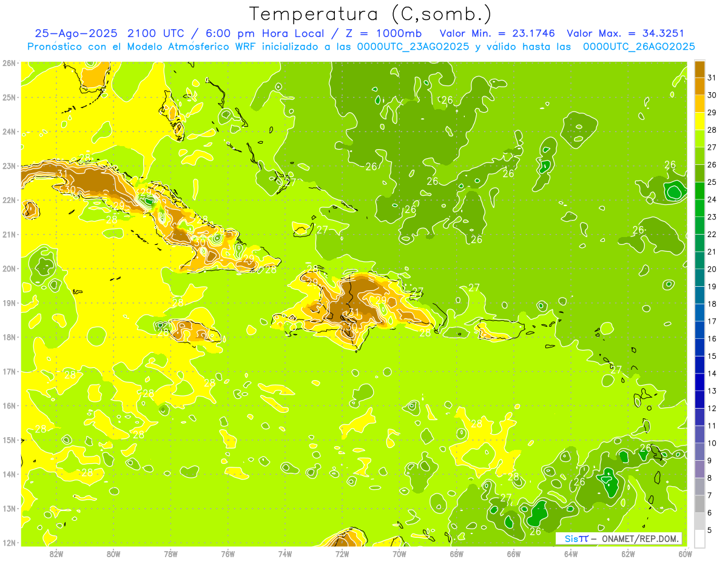Click the longitude label "82W"
Viewport: 728px width, 562px height.
pyautogui.click(x=56, y=554)
